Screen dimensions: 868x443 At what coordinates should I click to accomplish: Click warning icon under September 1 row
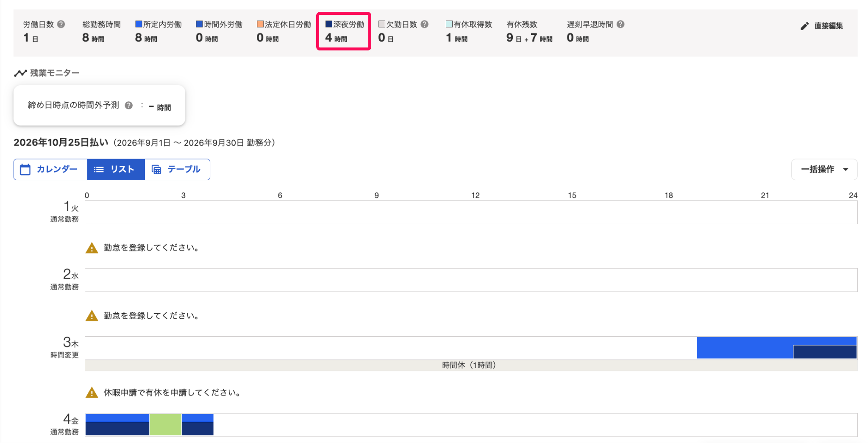click(92, 248)
